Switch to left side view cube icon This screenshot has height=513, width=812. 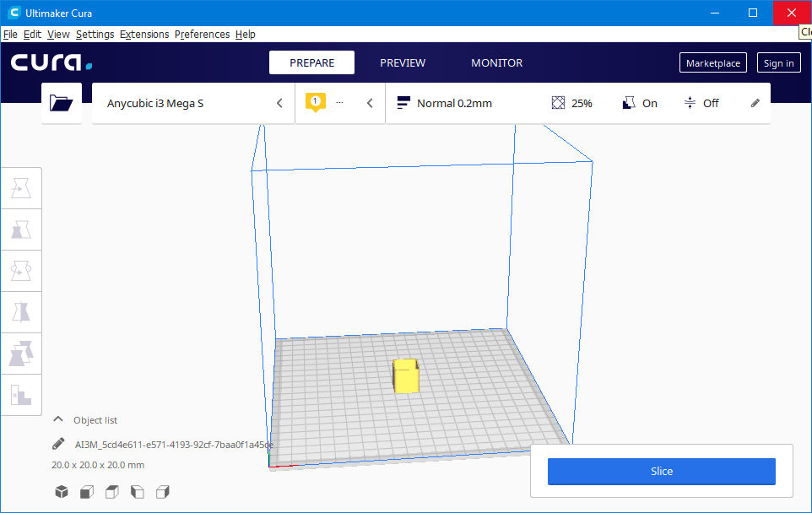point(138,491)
